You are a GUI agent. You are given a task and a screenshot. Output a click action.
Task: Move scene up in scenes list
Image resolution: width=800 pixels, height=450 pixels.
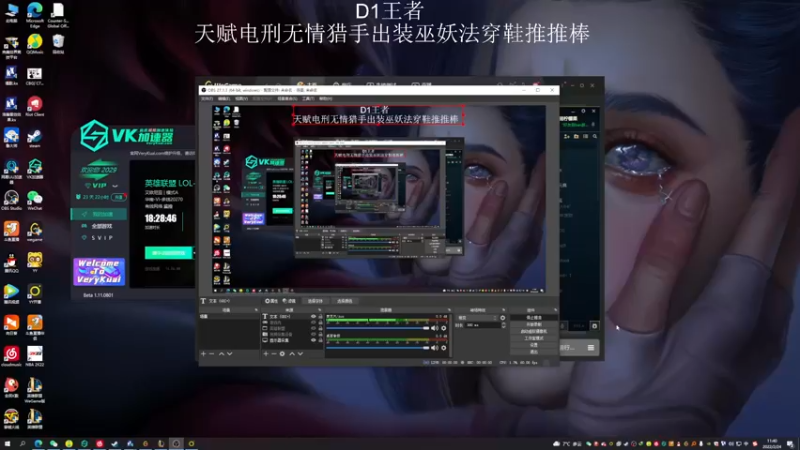pyautogui.click(x=221, y=354)
